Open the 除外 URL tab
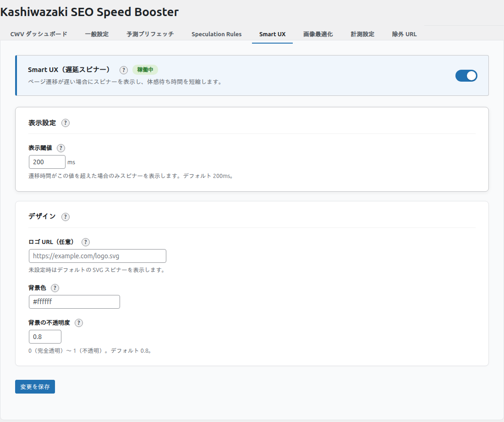504x422 pixels. pos(404,33)
